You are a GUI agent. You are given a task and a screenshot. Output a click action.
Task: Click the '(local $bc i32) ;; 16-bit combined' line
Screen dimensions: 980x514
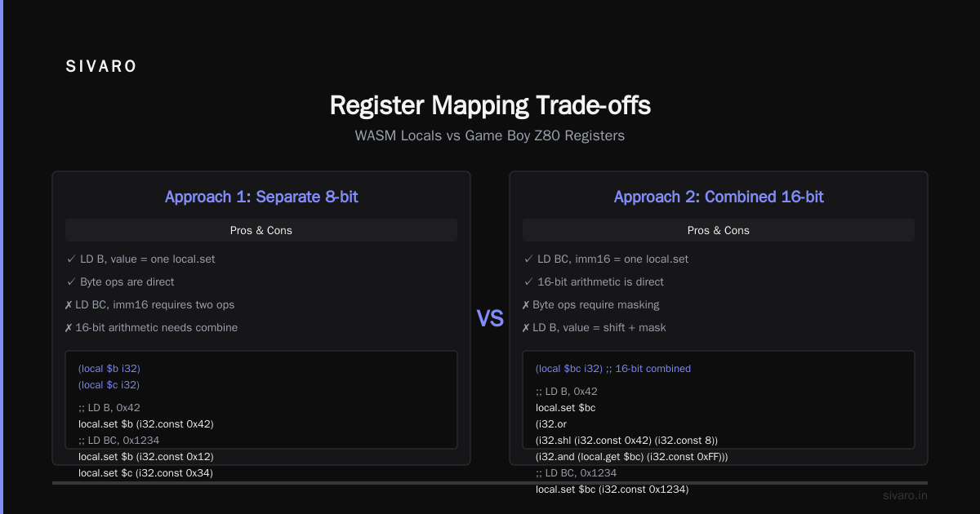coord(613,369)
